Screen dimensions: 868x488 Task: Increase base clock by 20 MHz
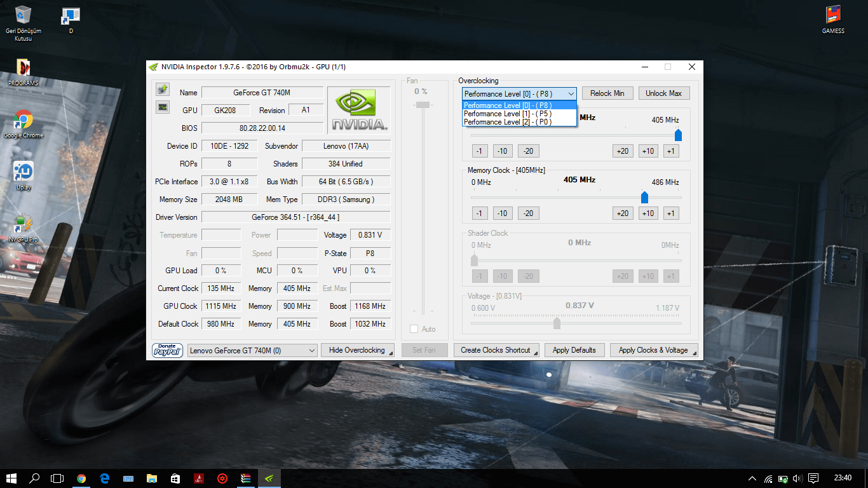(623, 151)
